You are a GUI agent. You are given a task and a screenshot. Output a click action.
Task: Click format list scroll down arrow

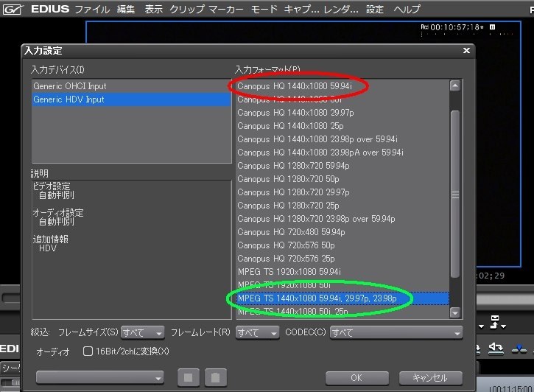click(x=455, y=312)
